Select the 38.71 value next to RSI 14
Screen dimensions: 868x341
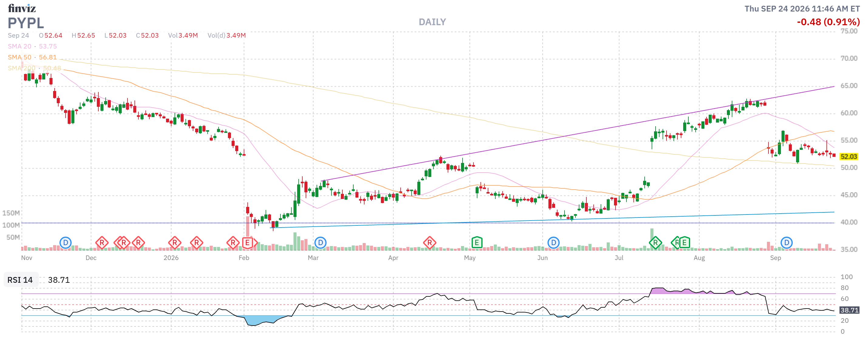click(x=59, y=280)
